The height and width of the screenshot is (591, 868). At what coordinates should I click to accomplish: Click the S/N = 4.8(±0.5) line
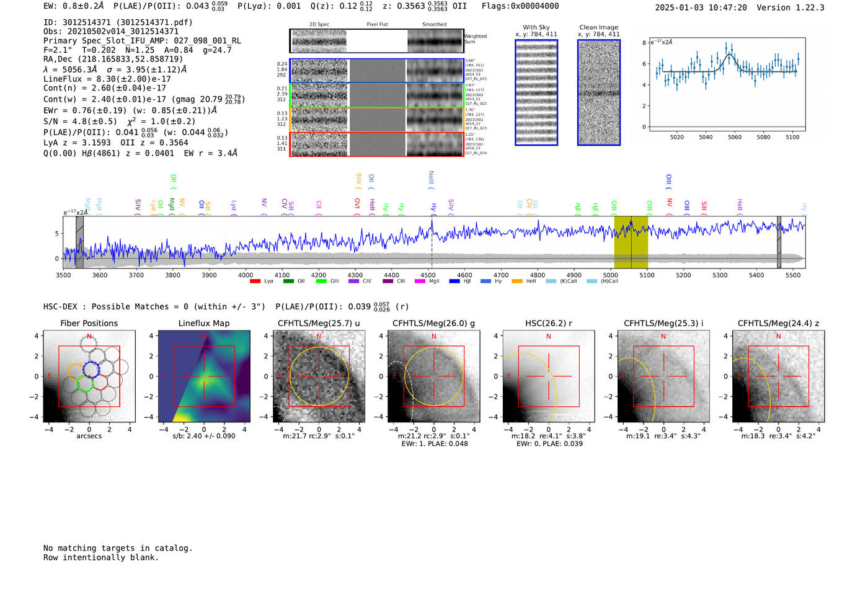click(x=120, y=122)
